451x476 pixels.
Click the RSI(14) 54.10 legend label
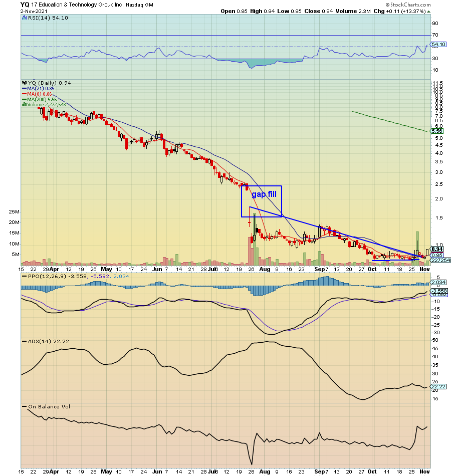click(x=48, y=18)
